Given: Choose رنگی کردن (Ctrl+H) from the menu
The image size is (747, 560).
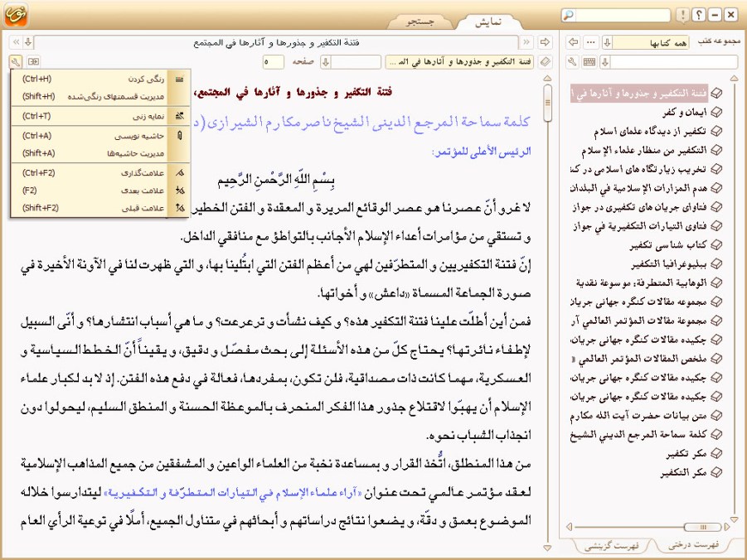Looking at the screenshot, I should (100, 79).
